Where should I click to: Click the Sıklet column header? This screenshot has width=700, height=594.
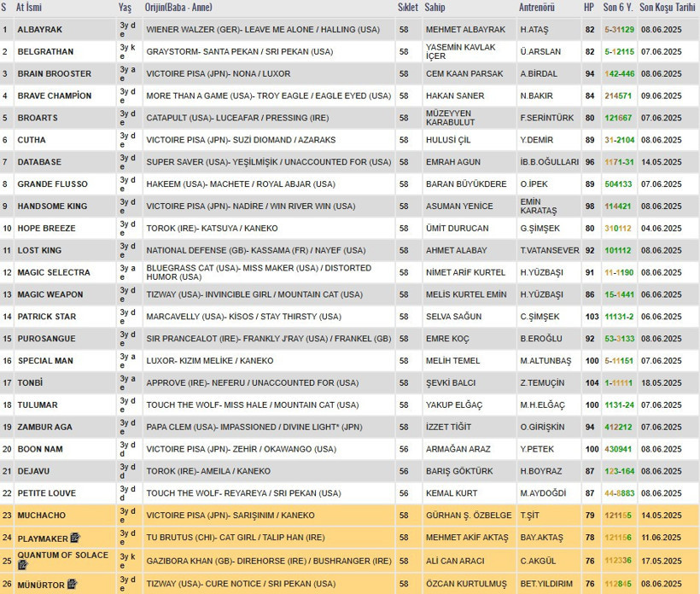pyautogui.click(x=407, y=7)
